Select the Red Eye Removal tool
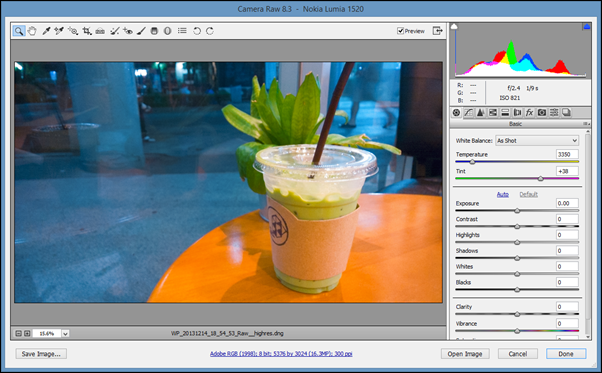The width and height of the screenshot is (602, 373). [128, 31]
